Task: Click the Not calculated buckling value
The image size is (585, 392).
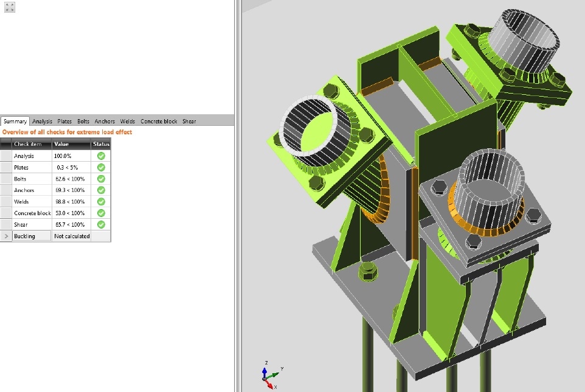Action: click(x=72, y=236)
